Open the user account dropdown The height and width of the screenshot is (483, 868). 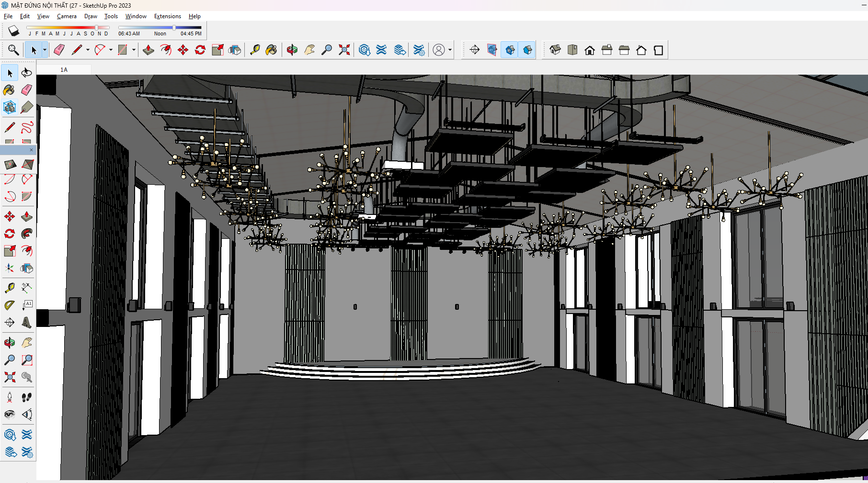(x=450, y=50)
